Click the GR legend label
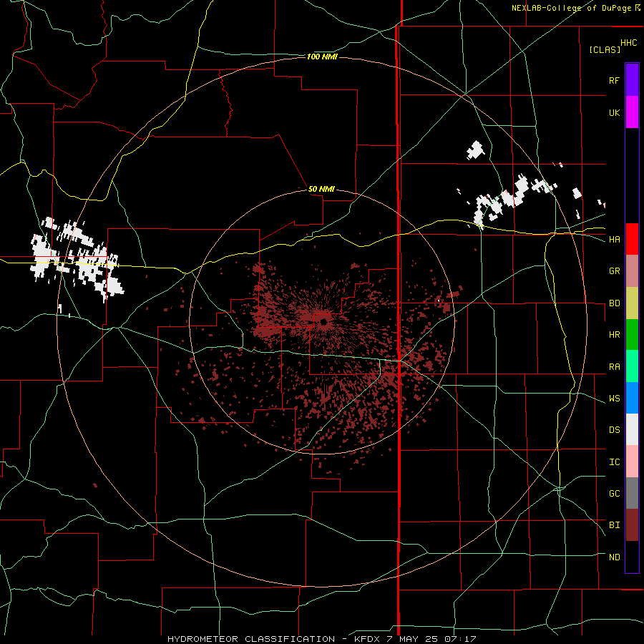 pyautogui.click(x=614, y=271)
